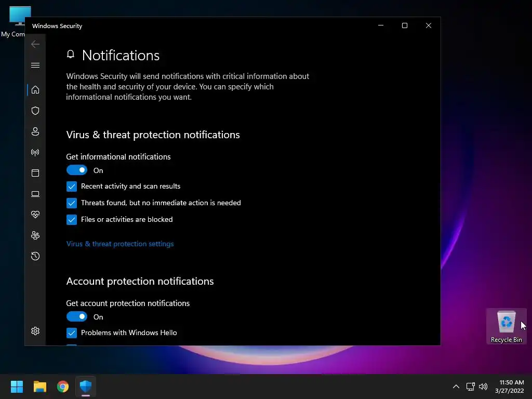Open File Explorer from taskbar

pos(39,387)
